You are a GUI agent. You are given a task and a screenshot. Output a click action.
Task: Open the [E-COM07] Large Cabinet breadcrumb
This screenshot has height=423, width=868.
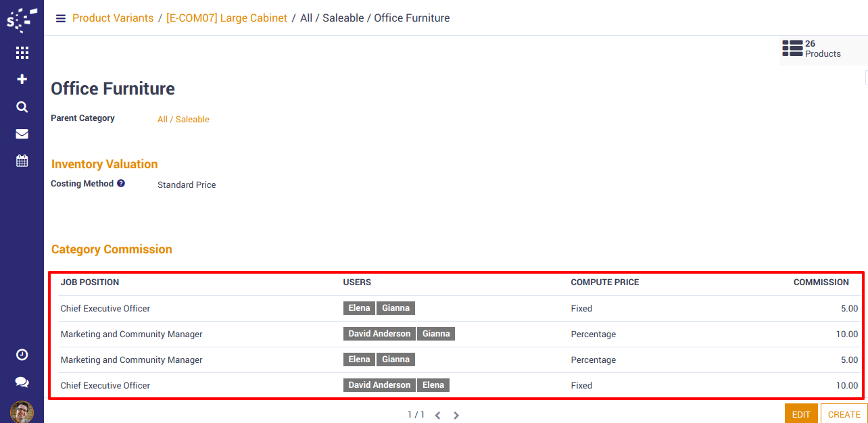(226, 18)
